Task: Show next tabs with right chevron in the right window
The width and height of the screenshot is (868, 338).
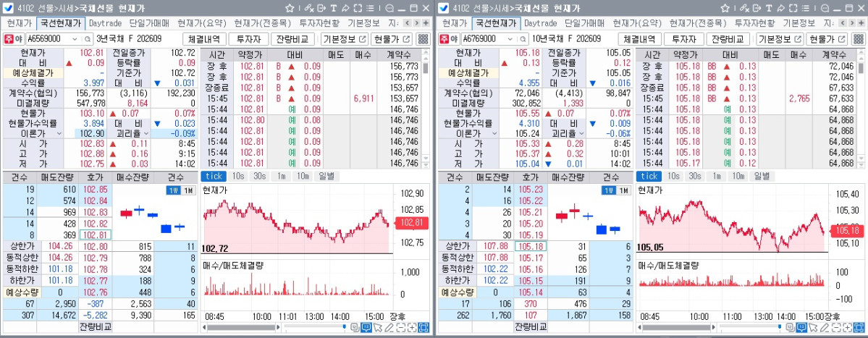Action: click(x=851, y=23)
